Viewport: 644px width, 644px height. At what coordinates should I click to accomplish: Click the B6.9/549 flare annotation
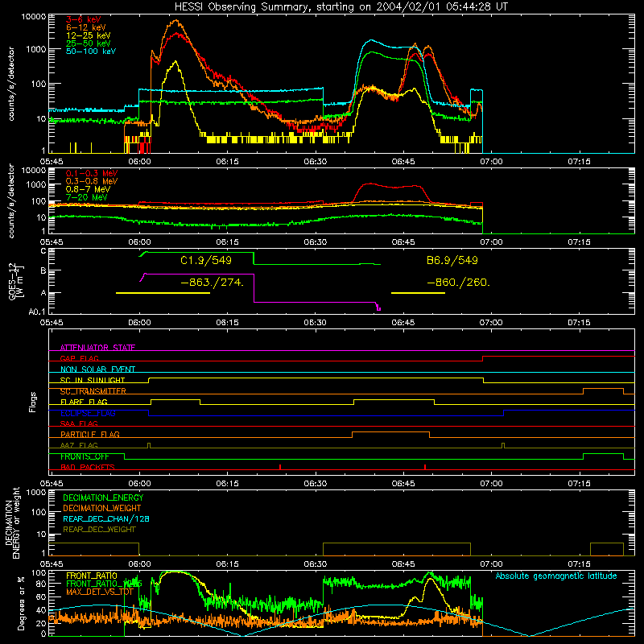click(452, 260)
